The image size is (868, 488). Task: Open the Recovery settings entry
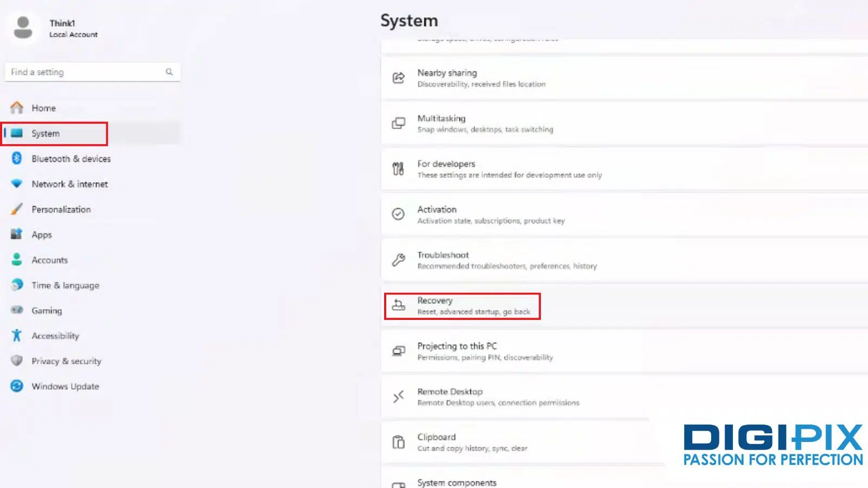click(x=472, y=306)
